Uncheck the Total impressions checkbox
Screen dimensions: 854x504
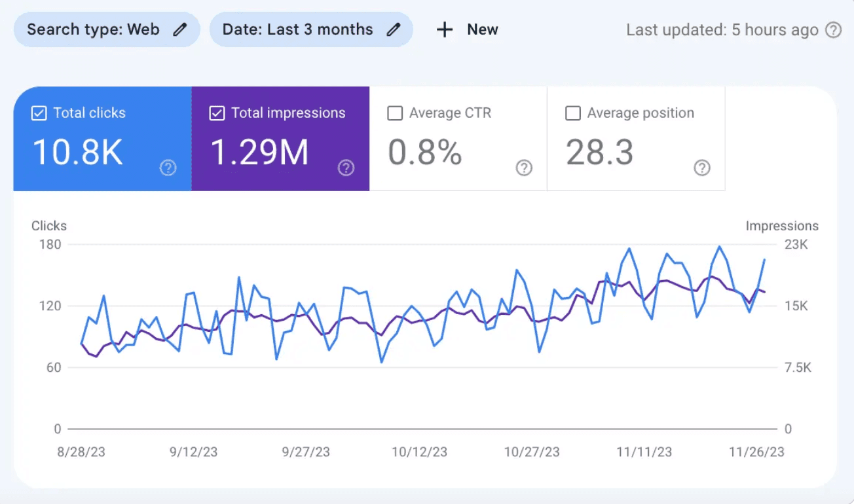click(x=217, y=113)
